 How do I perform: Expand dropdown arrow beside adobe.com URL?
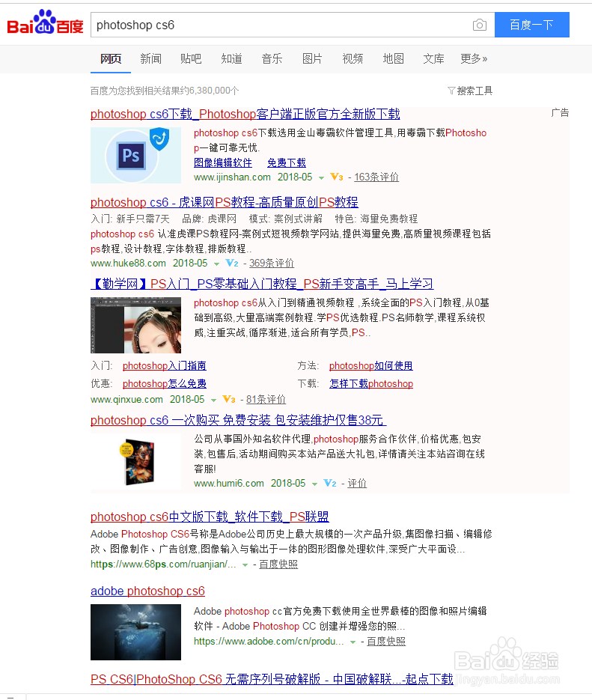click(x=353, y=642)
